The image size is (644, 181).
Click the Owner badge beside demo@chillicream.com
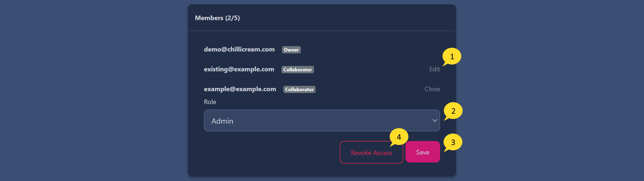point(291,50)
